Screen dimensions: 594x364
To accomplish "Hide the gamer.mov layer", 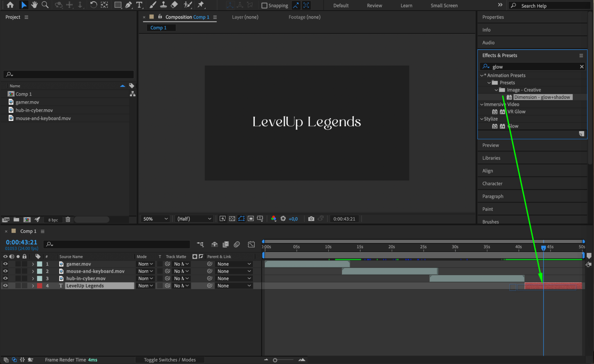I will [x=5, y=264].
